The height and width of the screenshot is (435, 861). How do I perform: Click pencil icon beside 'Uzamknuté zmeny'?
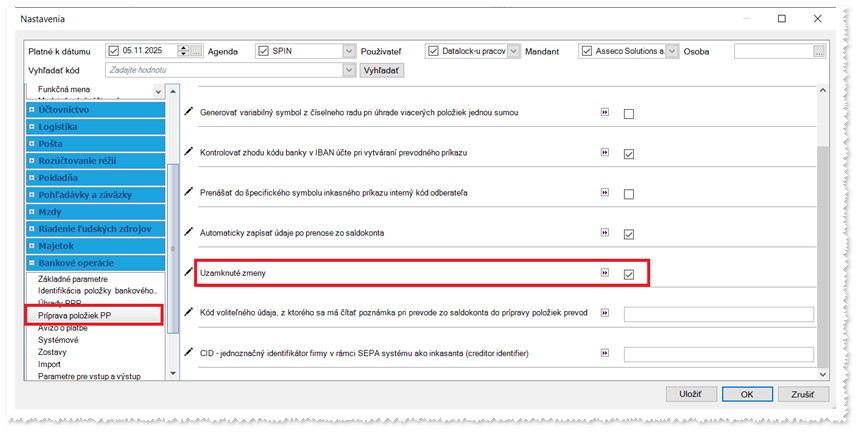(x=190, y=272)
